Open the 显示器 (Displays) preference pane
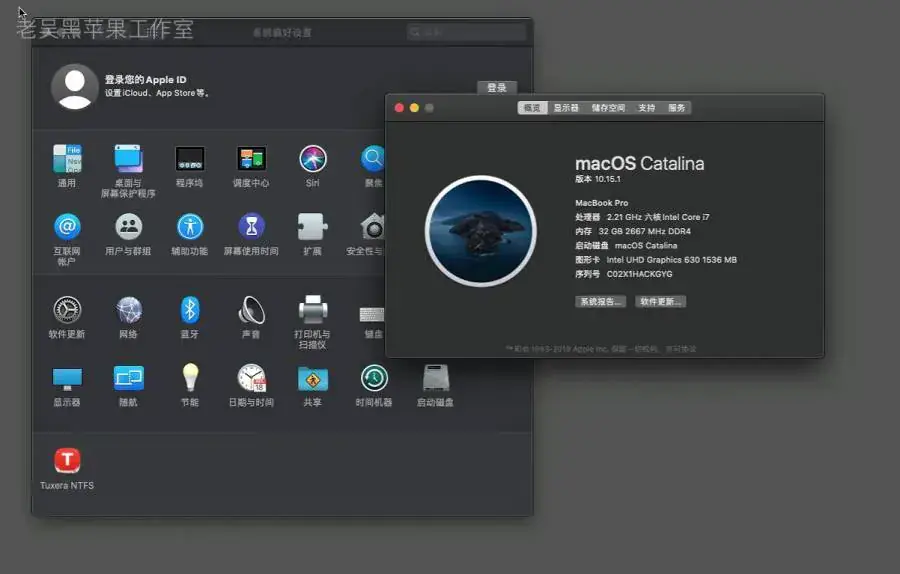The width and height of the screenshot is (900, 574). (x=67, y=379)
